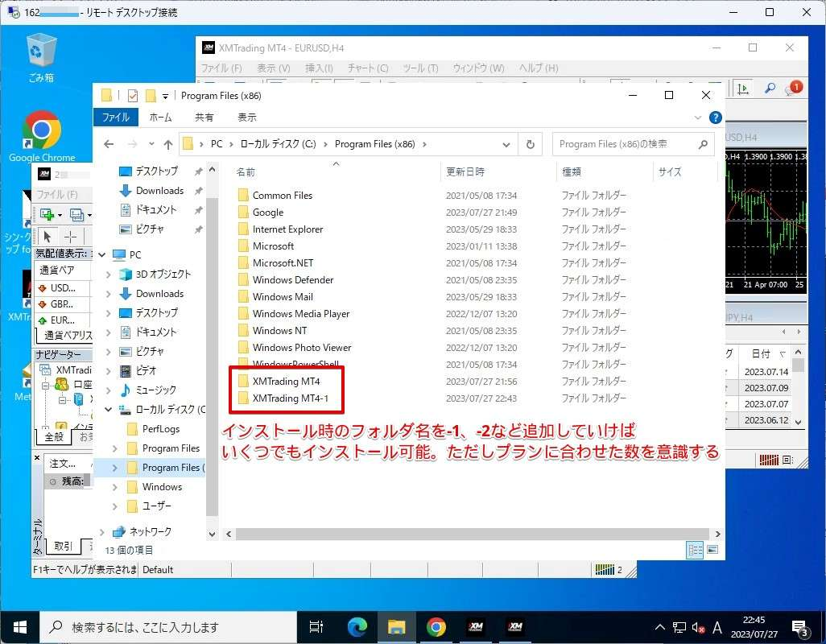The height and width of the screenshot is (644, 826).
Task: Click MT4 notification bubble icon
Action: 794,88
